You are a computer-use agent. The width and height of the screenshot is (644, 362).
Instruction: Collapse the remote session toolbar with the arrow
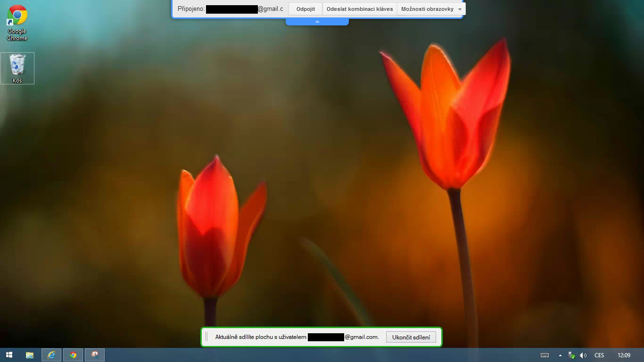coord(317,20)
